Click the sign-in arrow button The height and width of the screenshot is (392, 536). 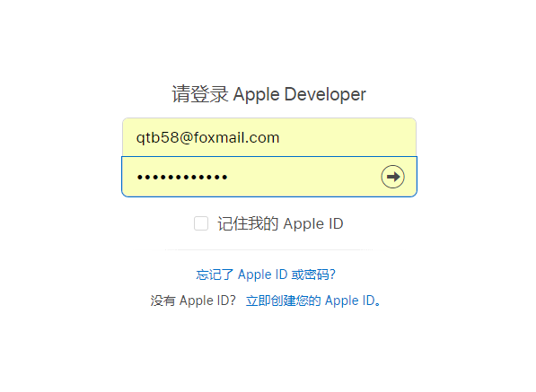[392, 177]
